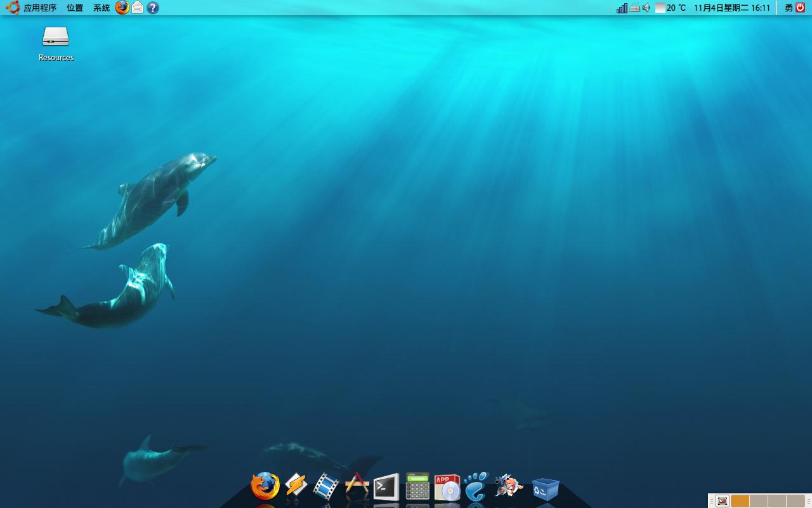812x508 pixels.
Task: Click the blue GNOME foot icon in dock
Action: tap(477, 486)
